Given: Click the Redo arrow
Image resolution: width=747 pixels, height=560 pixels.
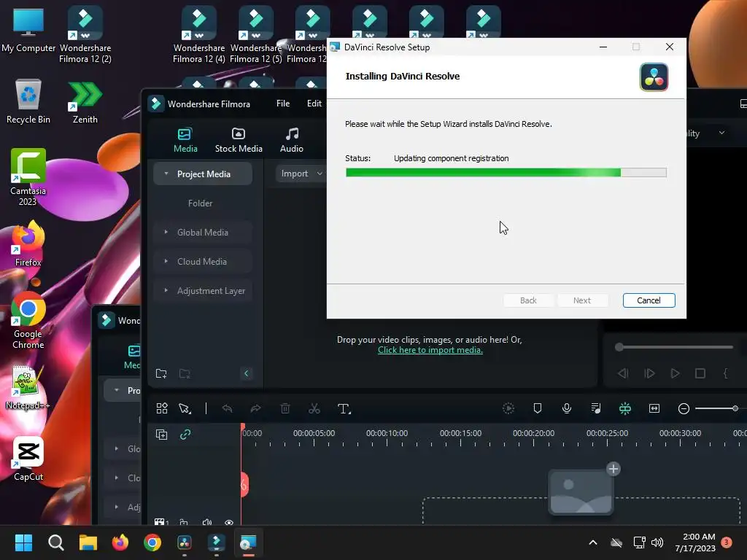Looking at the screenshot, I should 256,408.
